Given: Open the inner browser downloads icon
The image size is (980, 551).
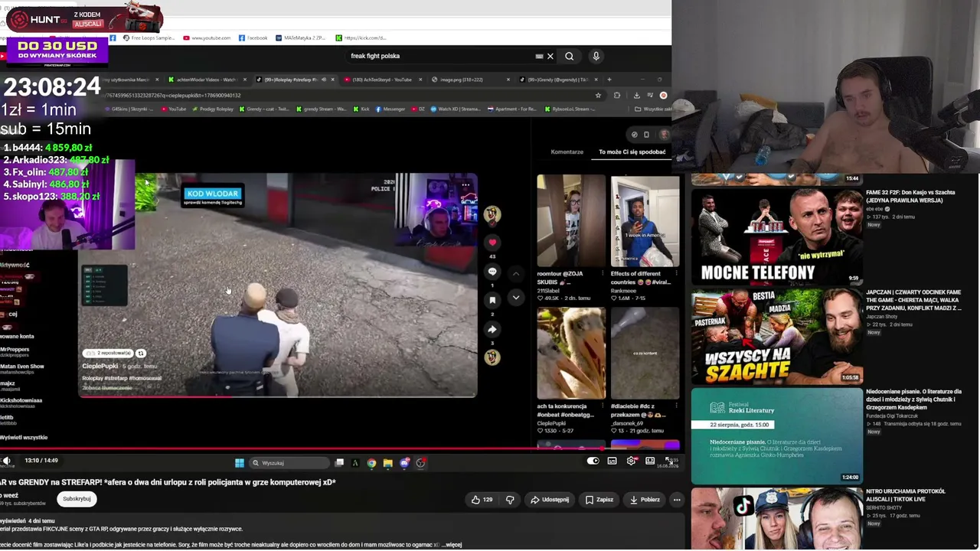Looking at the screenshot, I should point(636,96).
